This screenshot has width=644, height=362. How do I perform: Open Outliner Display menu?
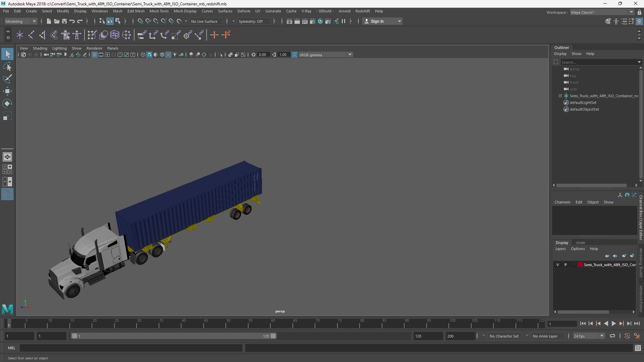click(560, 54)
